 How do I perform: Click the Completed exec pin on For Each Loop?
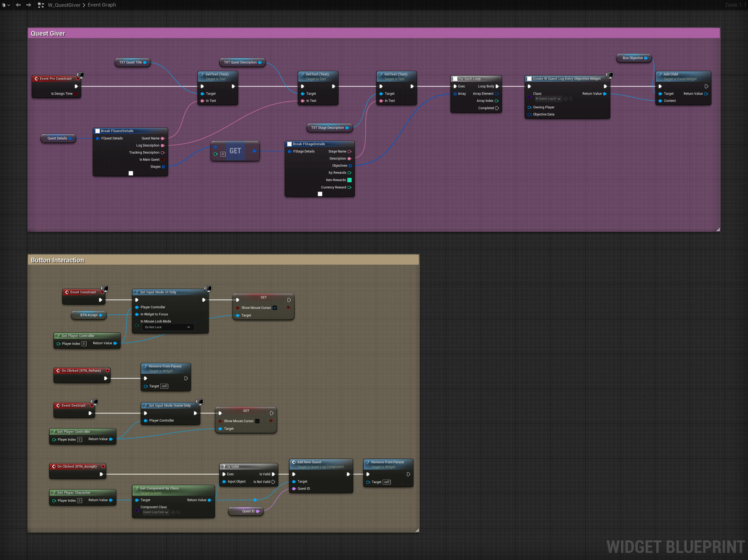[x=497, y=108]
